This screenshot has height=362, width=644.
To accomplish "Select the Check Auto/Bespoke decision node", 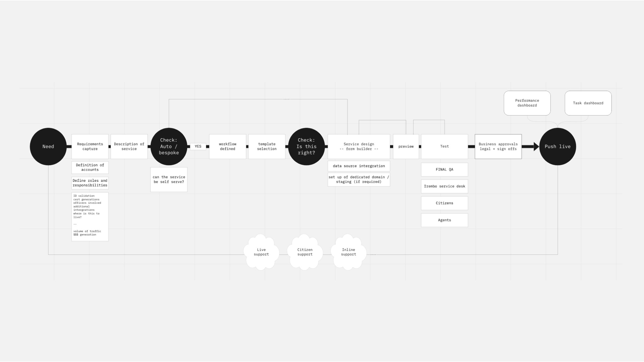I will (x=168, y=146).
